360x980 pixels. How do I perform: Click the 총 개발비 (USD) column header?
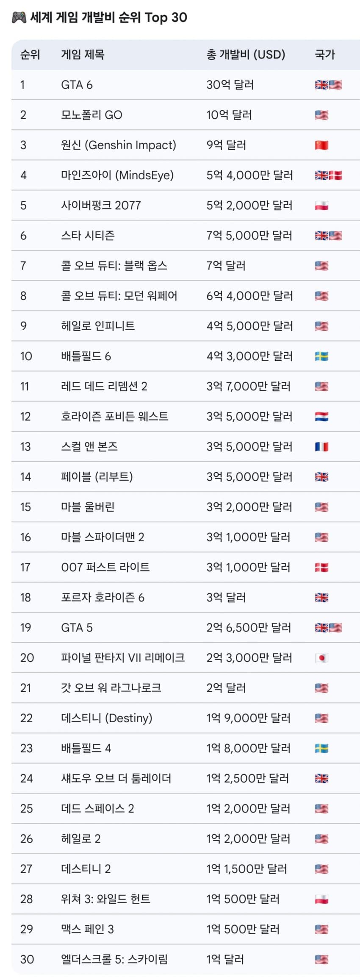(246, 55)
